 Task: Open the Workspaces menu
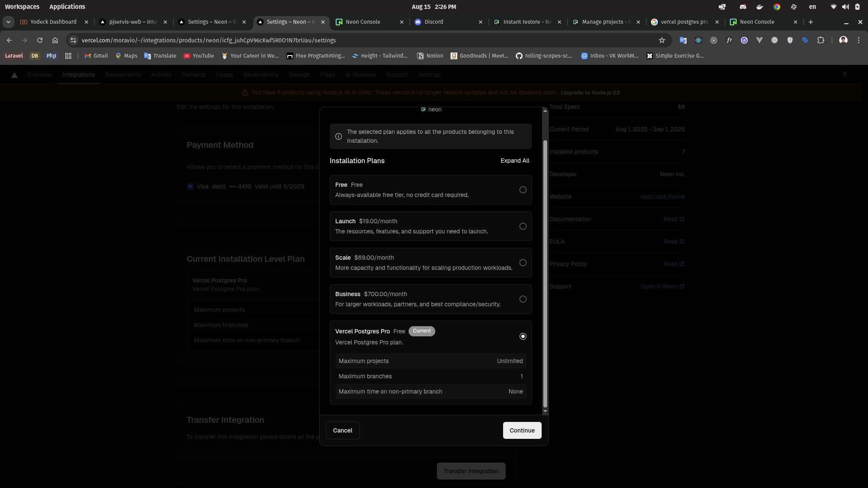(x=22, y=7)
